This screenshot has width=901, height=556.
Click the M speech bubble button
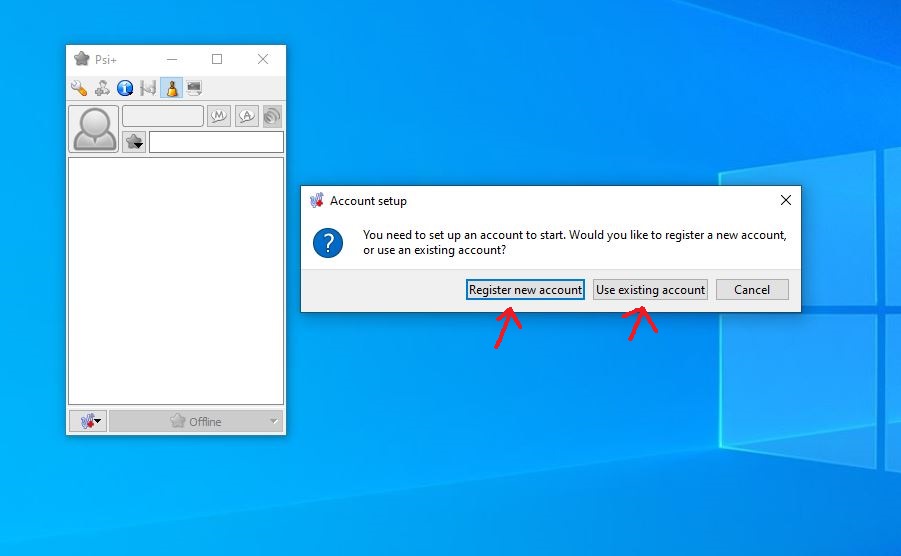pyautogui.click(x=219, y=117)
